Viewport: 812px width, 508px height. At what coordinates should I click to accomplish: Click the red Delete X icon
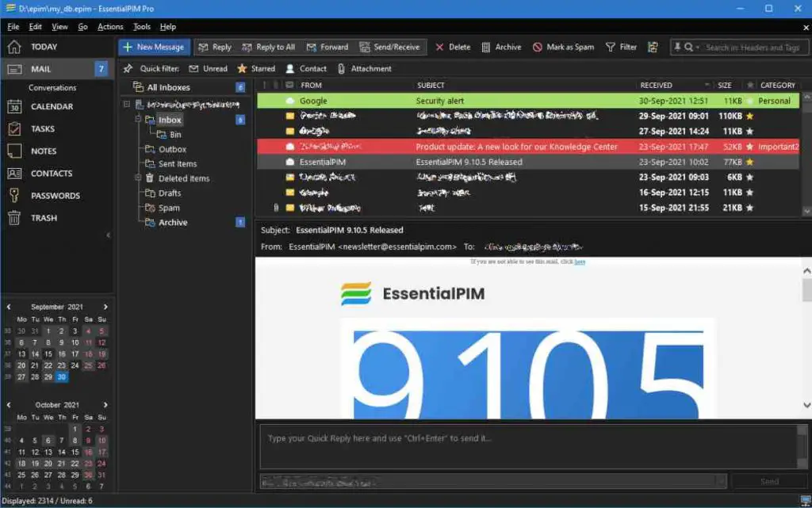(439, 47)
